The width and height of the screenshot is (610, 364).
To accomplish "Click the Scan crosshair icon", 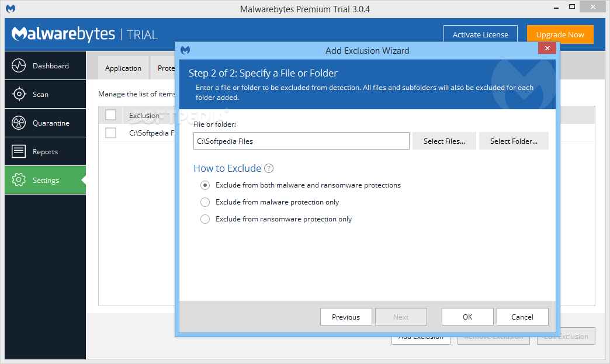I will tap(19, 94).
